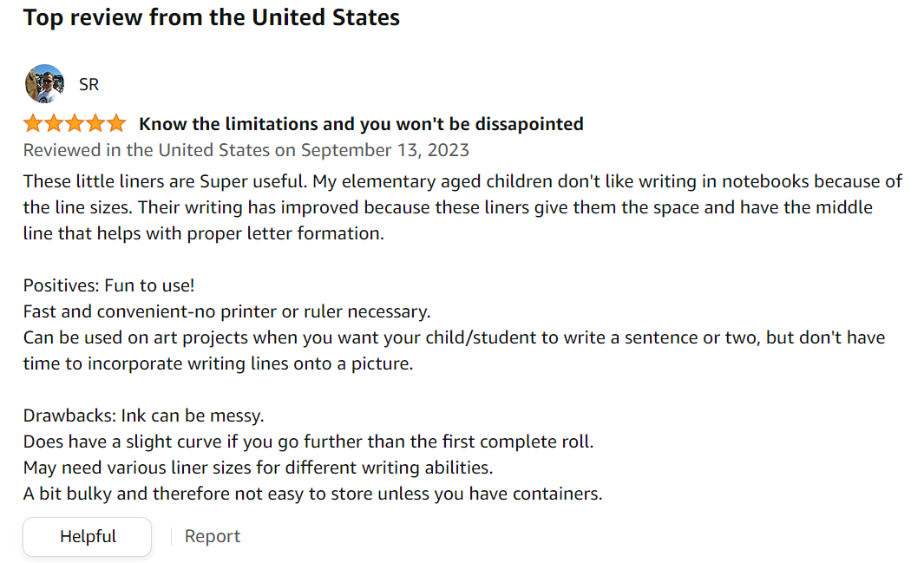The image size is (924, 563).
Task: Click the fifth orange rating star
Action: click(x=116, y=123)
